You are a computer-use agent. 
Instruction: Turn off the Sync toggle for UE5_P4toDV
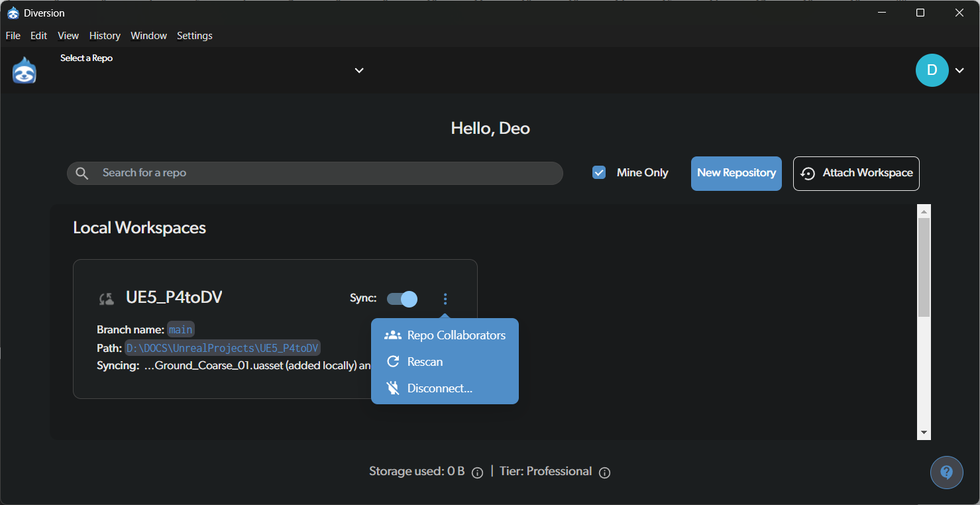tap(402, 299)
